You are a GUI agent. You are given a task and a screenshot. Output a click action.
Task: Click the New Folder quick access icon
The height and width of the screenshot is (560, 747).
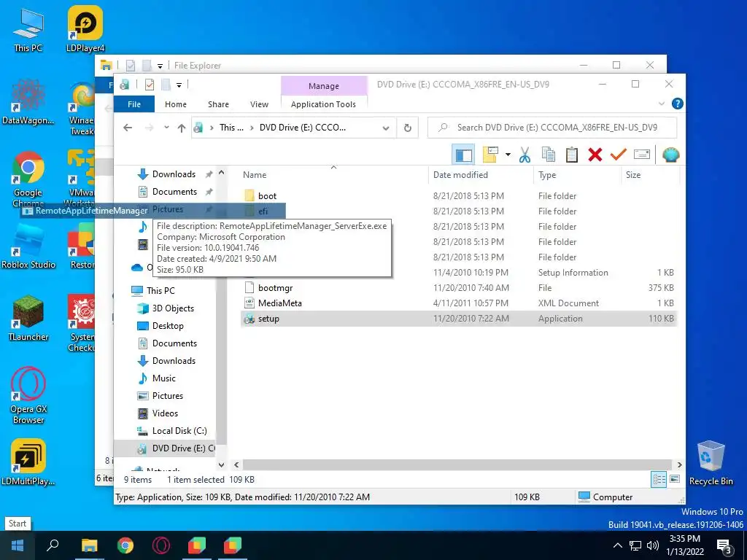pyautogui.click(x=166, y=85)
